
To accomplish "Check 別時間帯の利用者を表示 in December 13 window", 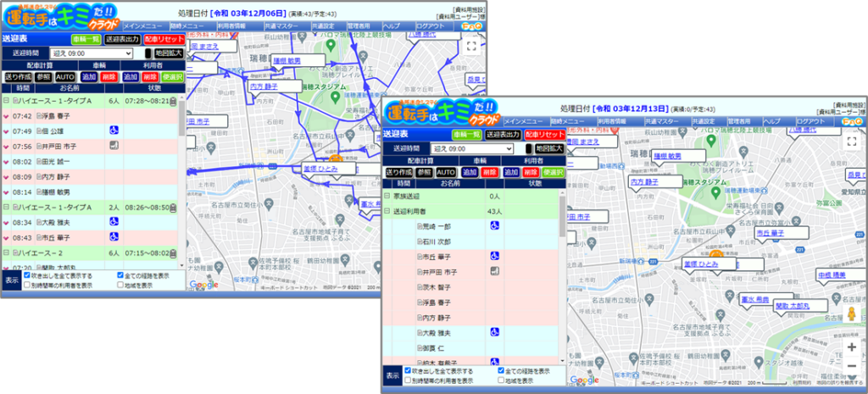I will coord(408,380).
